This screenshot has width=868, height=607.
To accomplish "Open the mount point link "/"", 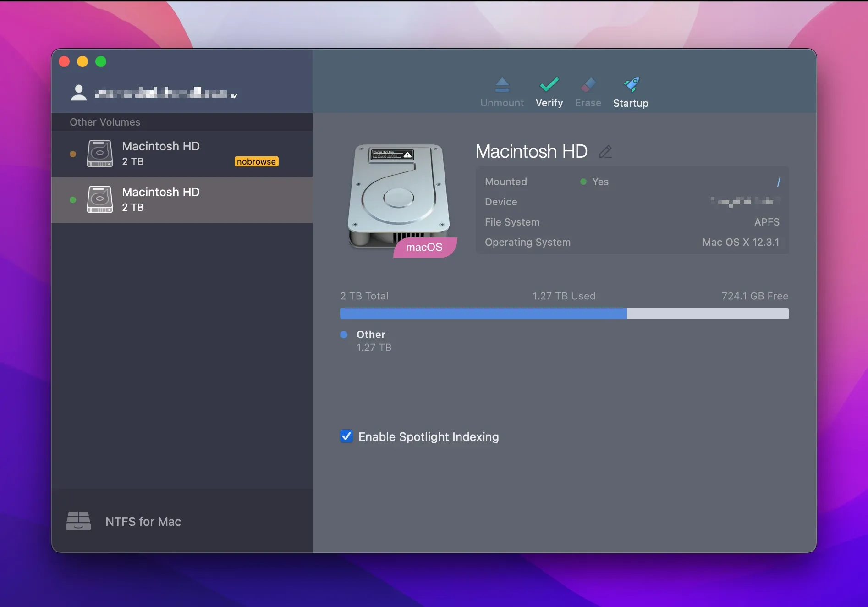I will point(779,182).
